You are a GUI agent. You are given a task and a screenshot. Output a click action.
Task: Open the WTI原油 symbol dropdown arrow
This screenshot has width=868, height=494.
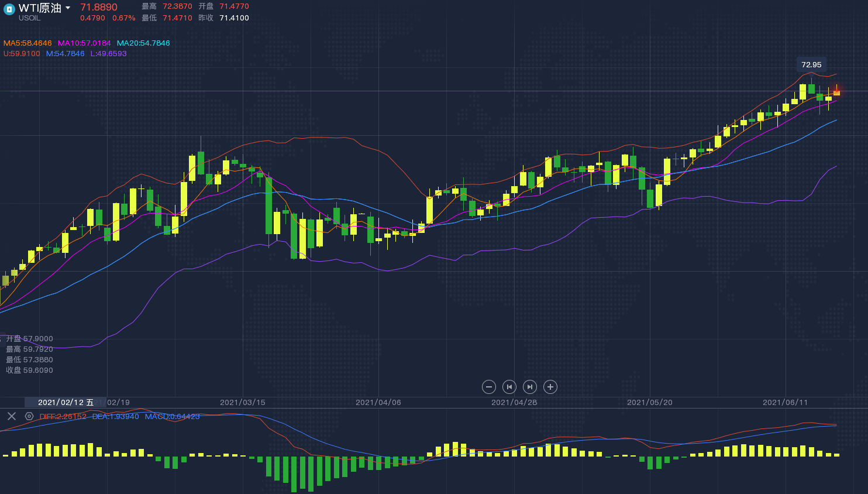click(x=68, y=8)
